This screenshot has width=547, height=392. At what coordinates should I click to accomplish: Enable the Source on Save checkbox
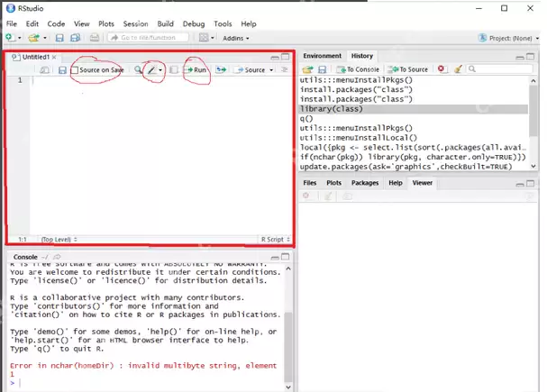pyautogui.click(x=76, y=70)
